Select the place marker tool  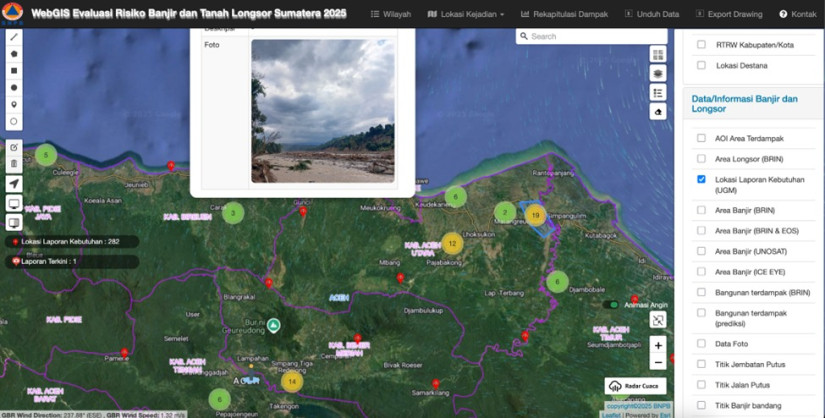14,104
